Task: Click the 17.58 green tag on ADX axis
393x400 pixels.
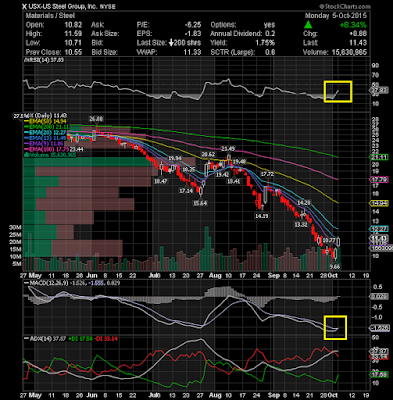Action: (379, 375)
